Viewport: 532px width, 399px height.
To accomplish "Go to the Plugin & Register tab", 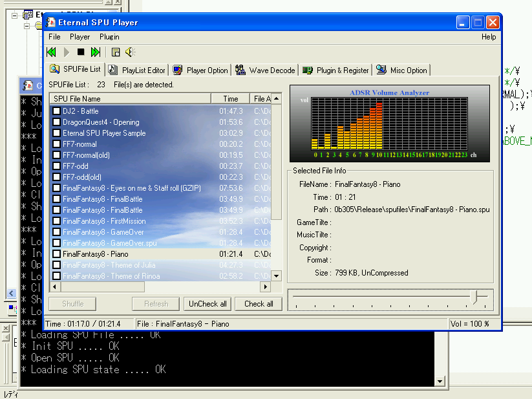I will tap(335, 70).
